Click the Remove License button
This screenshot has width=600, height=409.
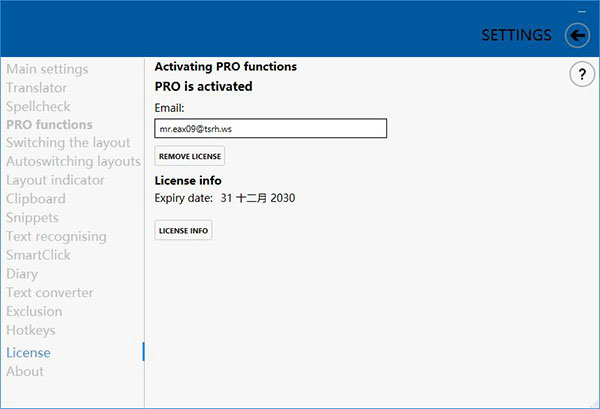point(190,156)
